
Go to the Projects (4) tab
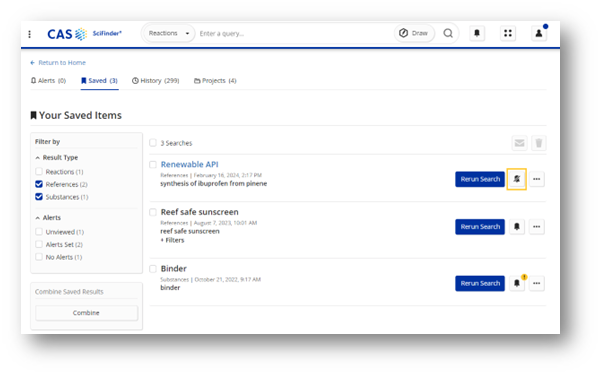[215, 81]
